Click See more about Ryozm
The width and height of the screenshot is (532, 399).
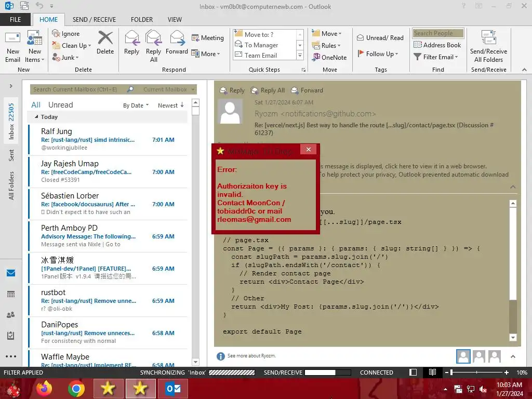coord(251,356)
